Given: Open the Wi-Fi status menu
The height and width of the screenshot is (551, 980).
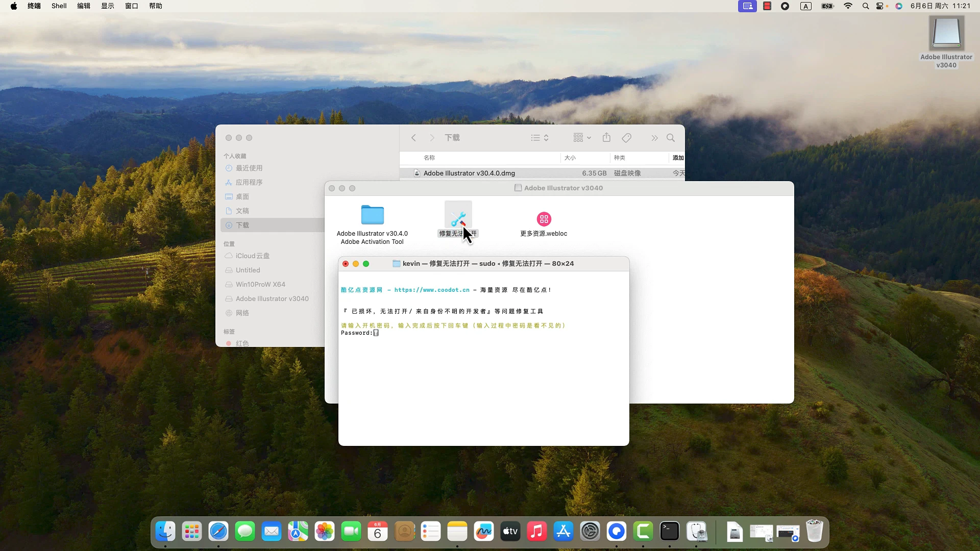Looking at the screenshot, I should (x=848, y=6).
